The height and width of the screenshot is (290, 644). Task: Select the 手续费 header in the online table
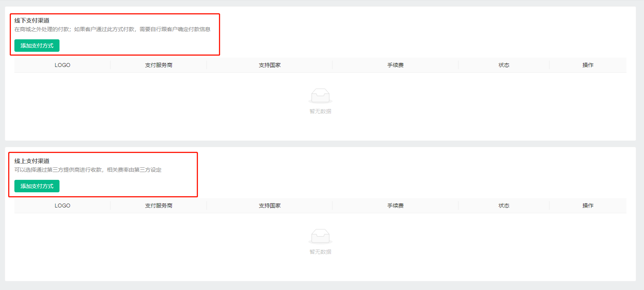(395, 206)
